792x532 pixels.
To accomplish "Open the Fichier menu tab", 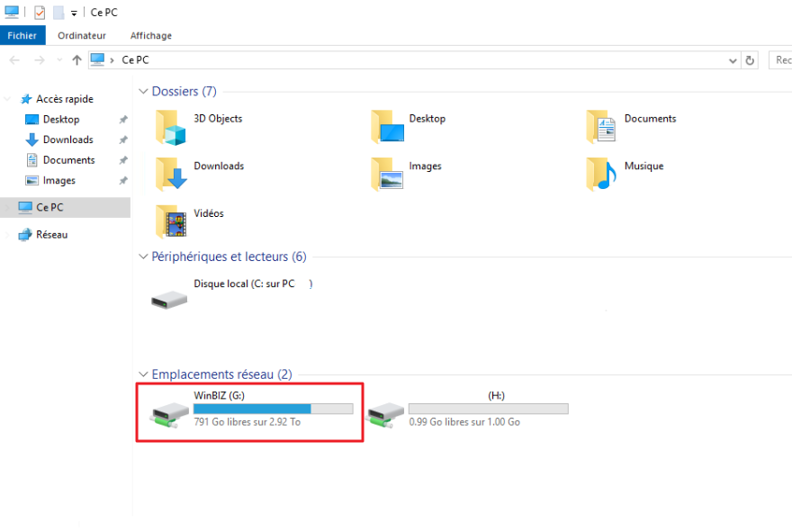I will pos(22,36).
